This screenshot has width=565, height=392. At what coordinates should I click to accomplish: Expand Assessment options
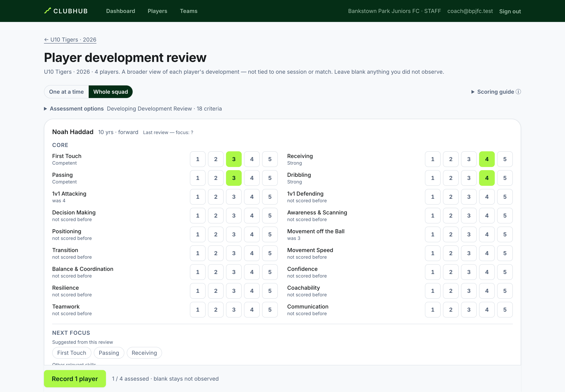[74, 109]
